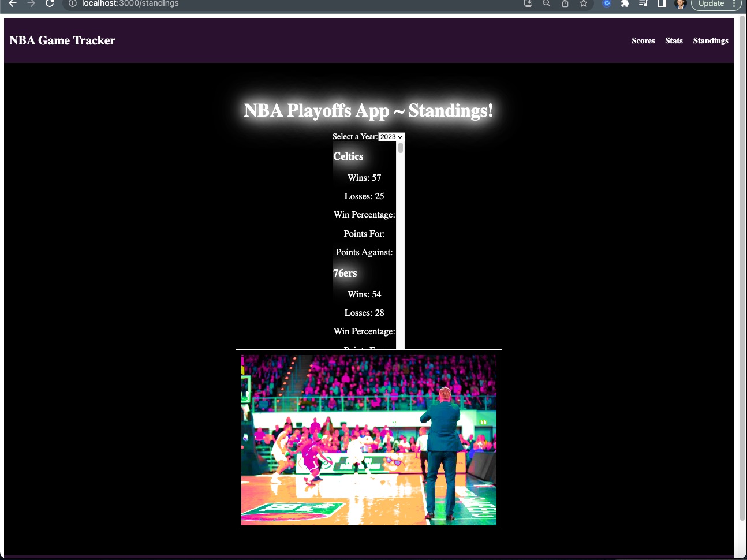Open the Select a Year dropdown
747x560 pixels.
point(391,136)
